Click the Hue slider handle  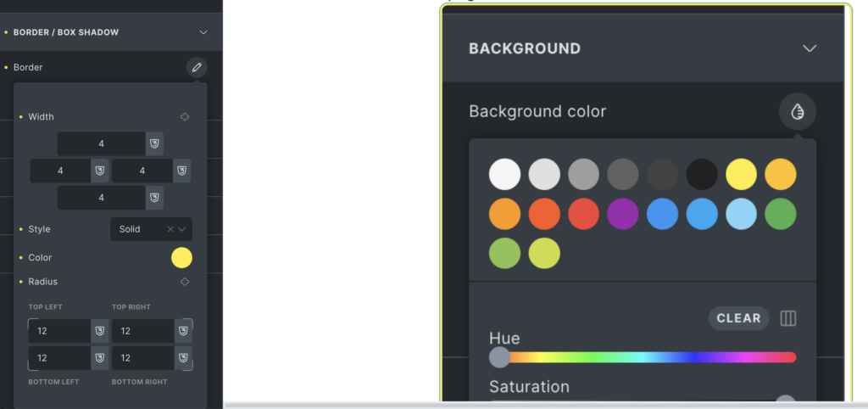coord(500,357)
